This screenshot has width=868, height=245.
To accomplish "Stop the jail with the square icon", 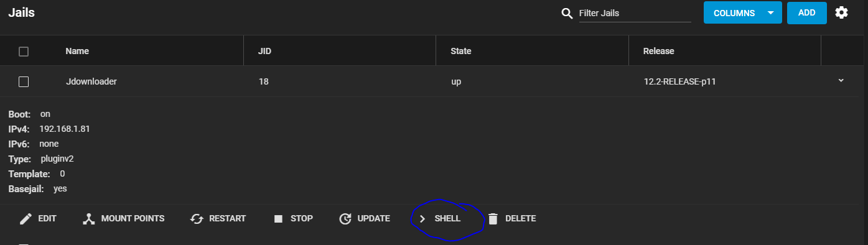I will point(278,219).
